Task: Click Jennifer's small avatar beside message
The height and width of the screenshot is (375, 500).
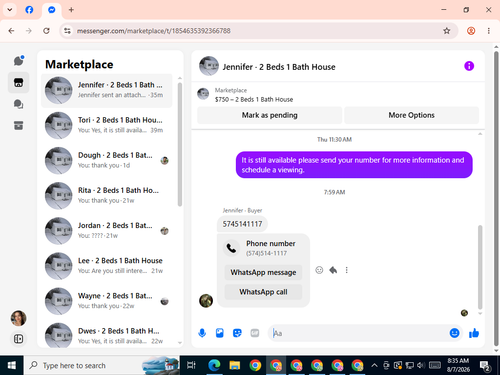Action: coord(206,301)
